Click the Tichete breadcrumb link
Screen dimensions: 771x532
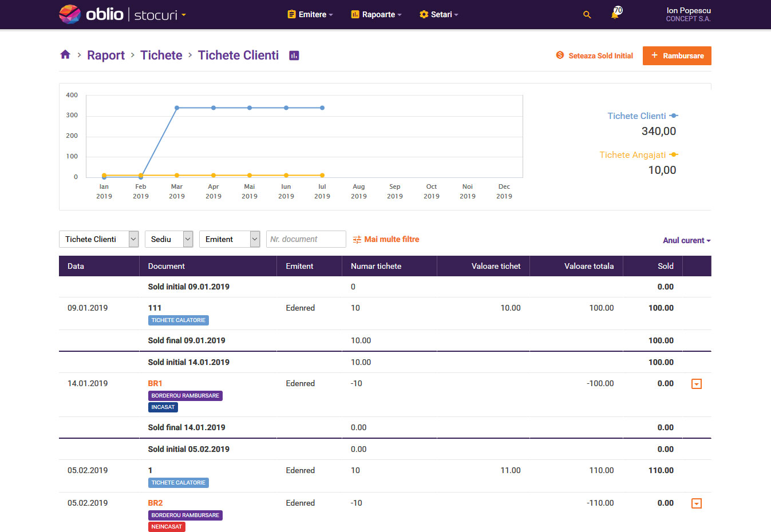click(x=161, y=55)
